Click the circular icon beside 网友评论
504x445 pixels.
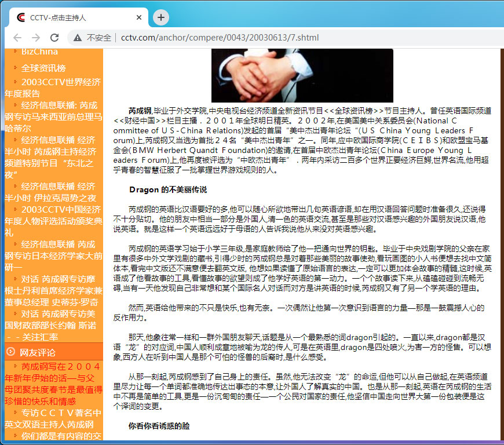11,352
